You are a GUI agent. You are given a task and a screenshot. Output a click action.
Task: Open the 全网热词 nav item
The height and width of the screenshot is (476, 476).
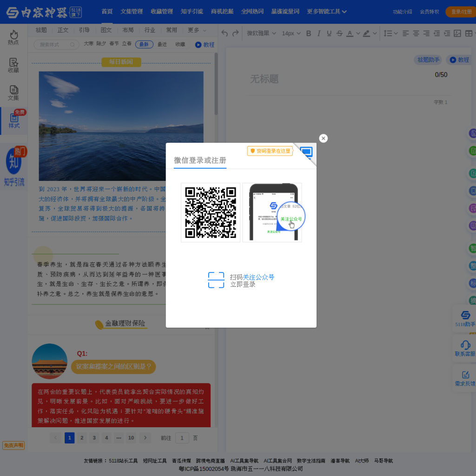[x=252, y=12]
